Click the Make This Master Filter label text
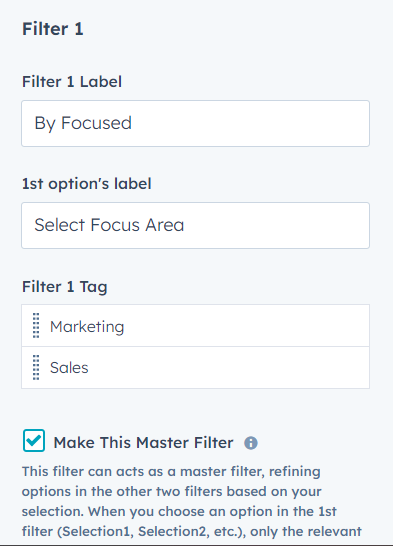The height and width of the screenshot is (546, 393). point(143,443)
